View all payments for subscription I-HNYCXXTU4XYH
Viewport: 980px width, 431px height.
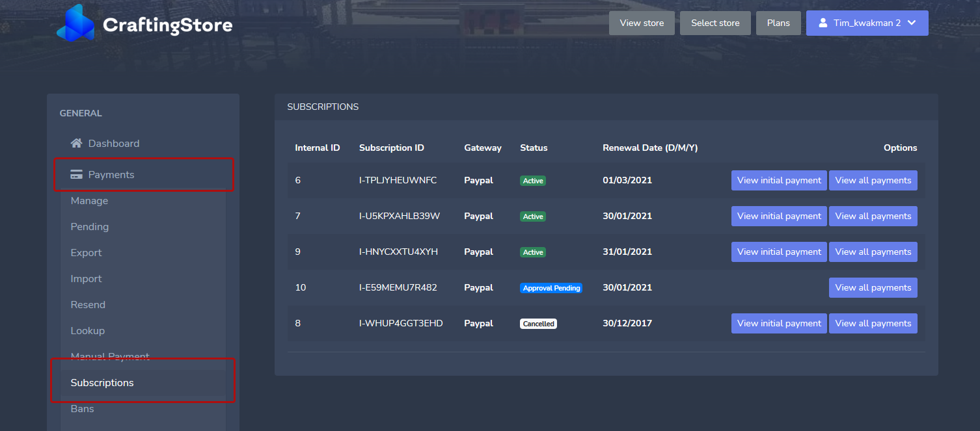873,252
